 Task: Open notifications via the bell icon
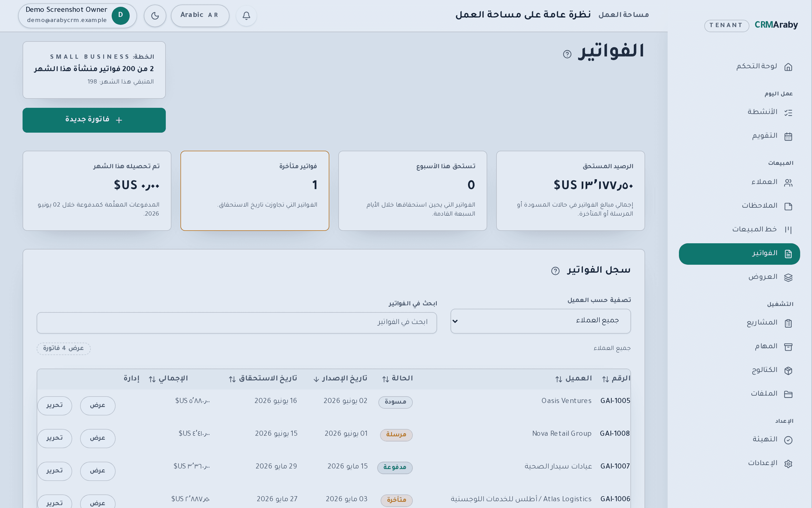246,16
